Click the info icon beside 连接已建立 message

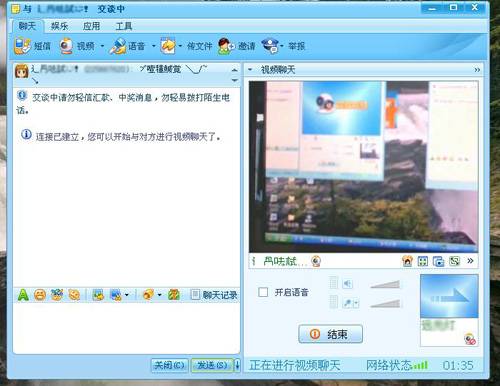tap(26, 134)
